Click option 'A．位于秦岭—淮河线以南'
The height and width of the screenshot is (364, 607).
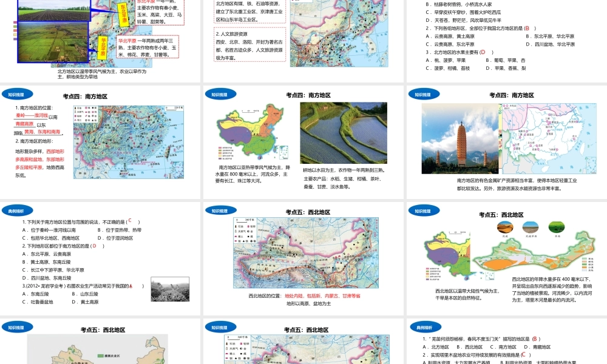49,230
